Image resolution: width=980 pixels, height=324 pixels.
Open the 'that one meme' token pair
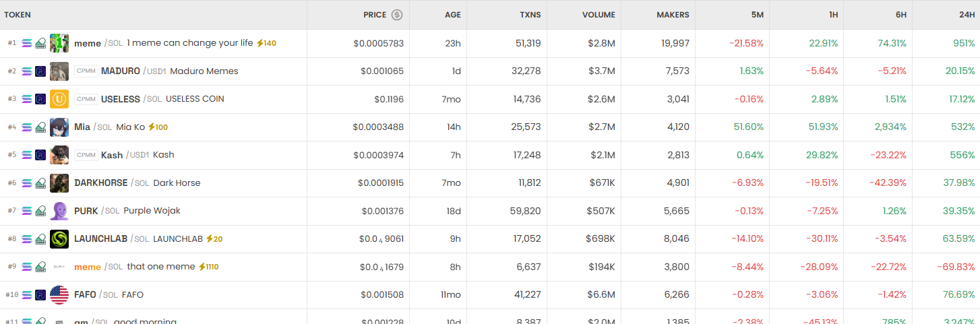(x=161, y=267)
